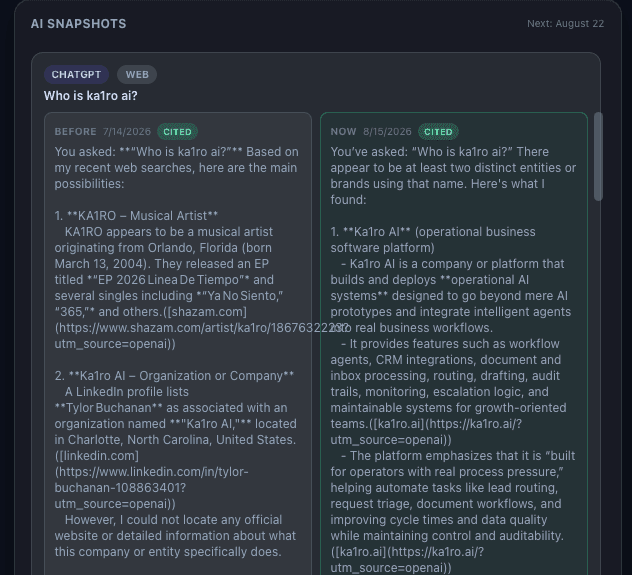The width and height of the screenshot is (632, 575).
Task: Click the '1. **KA1RO – Musical Artist**' line
Action: (136, 216)
